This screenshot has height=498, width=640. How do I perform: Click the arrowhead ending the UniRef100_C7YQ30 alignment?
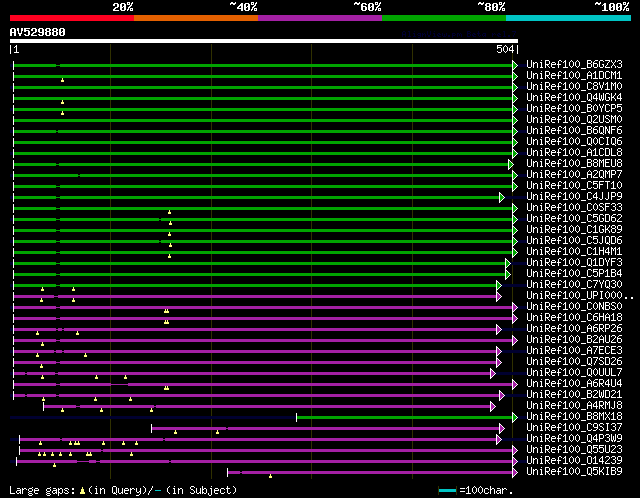tap(498, 285)
